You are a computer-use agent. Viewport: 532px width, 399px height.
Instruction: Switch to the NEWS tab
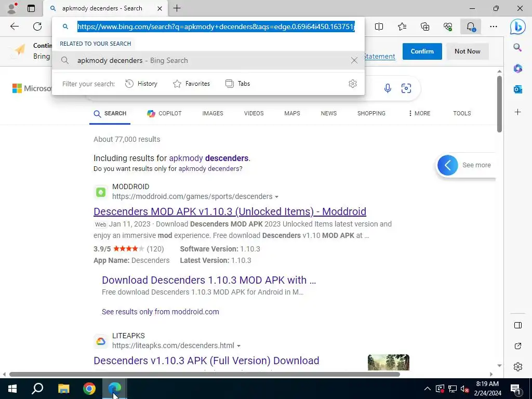[x=329, y=113]
